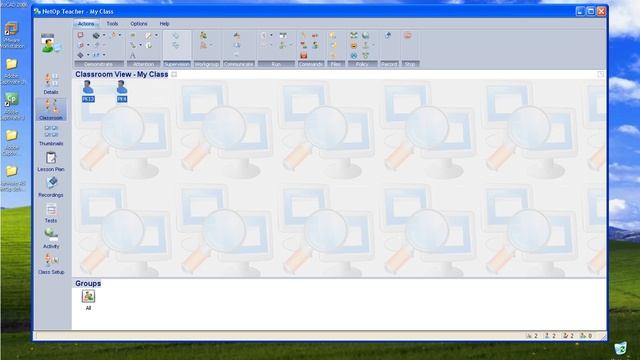640x360 pixels.
Task: Click the red square icon in Commands group
Action: click(x=303, y=55)
